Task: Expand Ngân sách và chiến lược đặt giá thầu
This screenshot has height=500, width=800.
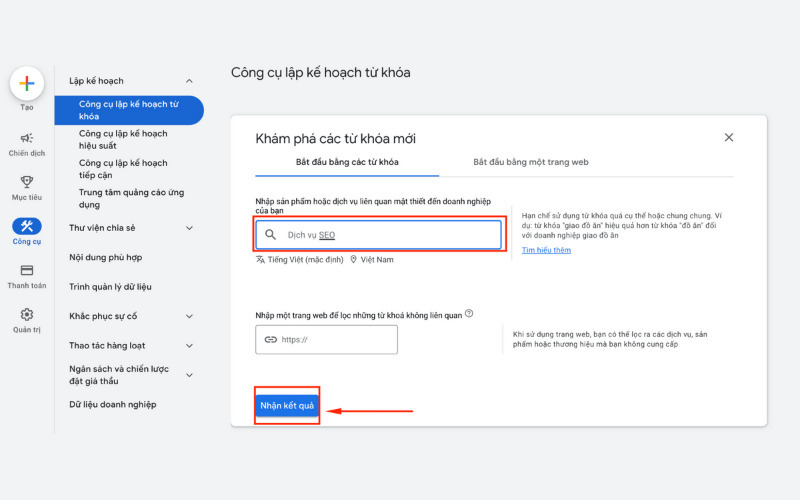Action: [x=189, y=375]
